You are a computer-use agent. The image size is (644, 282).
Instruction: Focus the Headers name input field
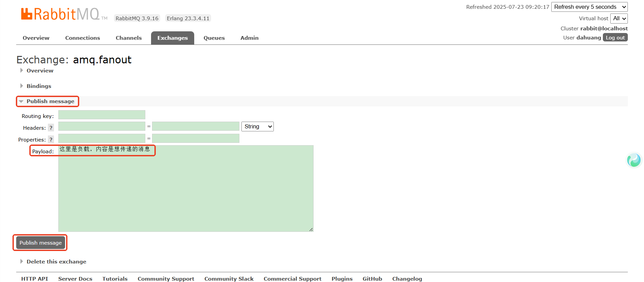(102, 126)
